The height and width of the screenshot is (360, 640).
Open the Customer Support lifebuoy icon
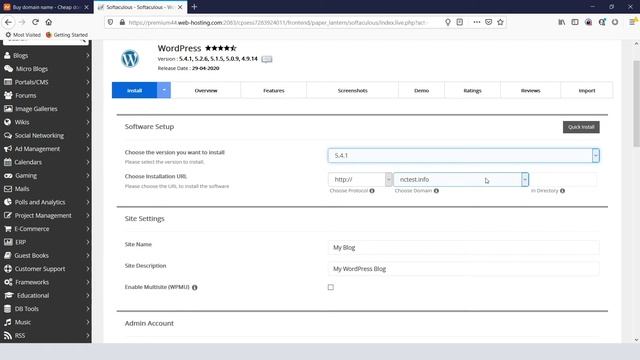(x=8, y=269)
